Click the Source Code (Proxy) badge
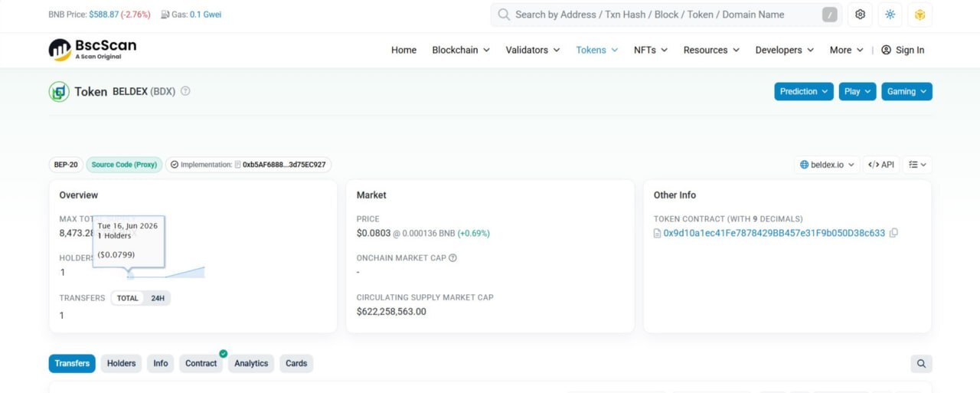 coord(124,165)
